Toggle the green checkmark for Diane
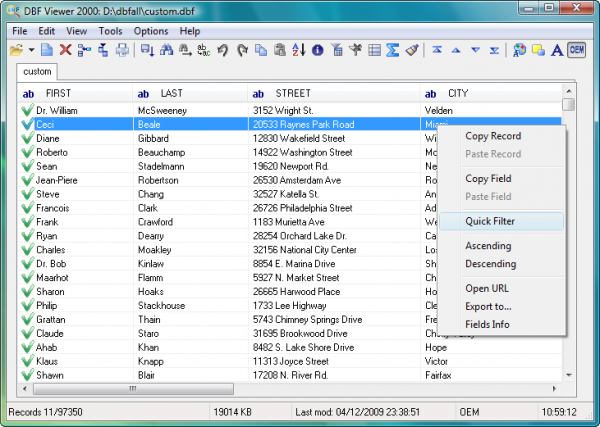Viewport: 600px width, 427px height. tap(26, 139)
